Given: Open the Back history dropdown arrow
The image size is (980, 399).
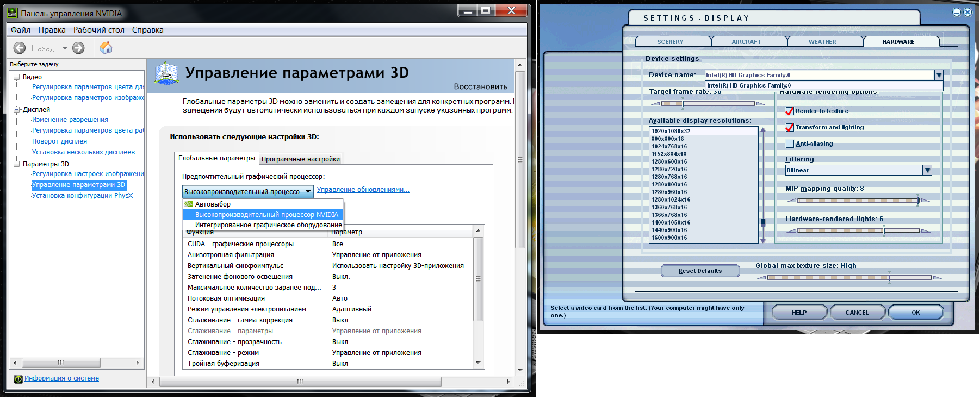Looking at the screenshot, I should [x=65, y=48].
